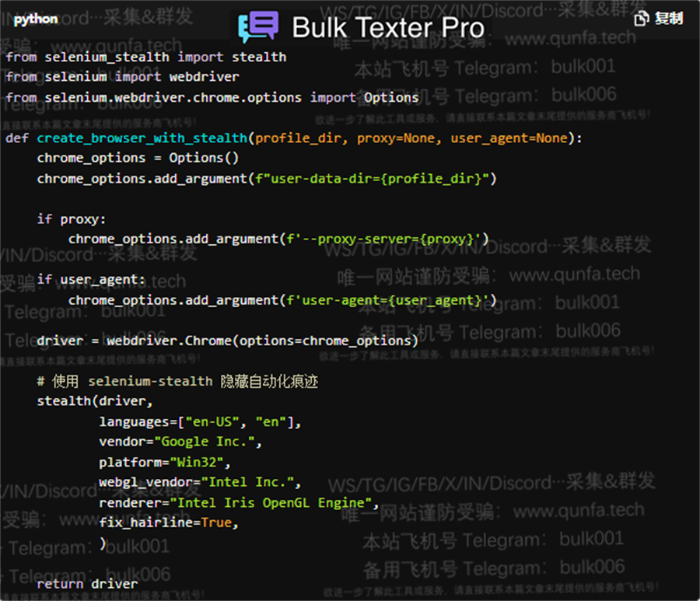Viewport: 700px width, 601px height.
Task: Click the user-agent add_argument line
Action: click(282, 300)
